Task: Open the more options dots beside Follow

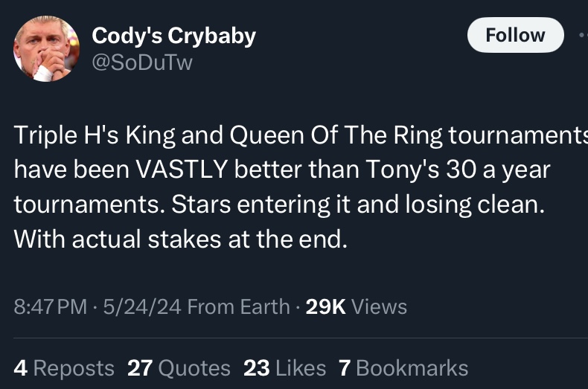Action: click(x=583, y=35)
